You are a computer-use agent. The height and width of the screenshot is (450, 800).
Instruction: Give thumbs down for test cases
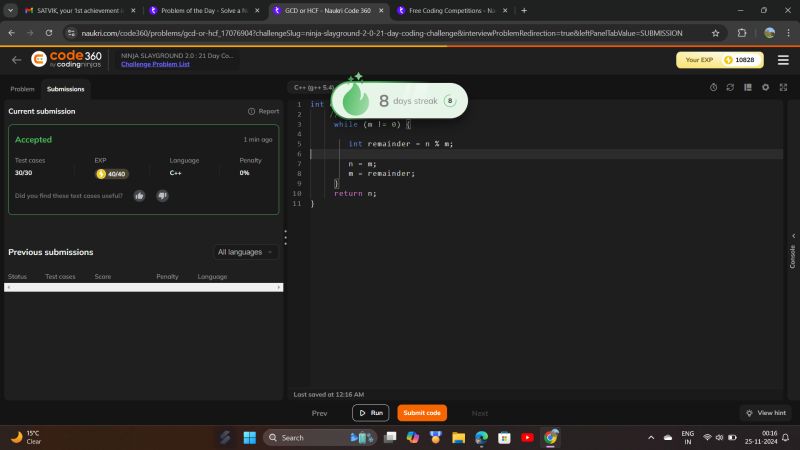click(x=162, y=196)
